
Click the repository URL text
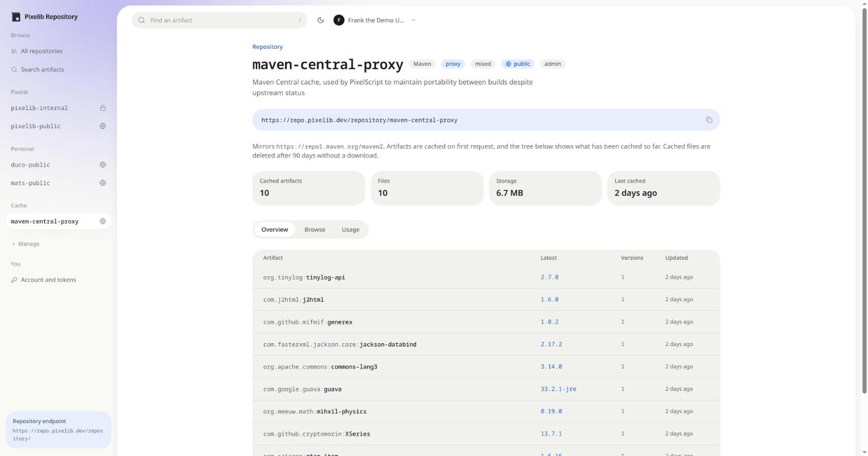coord(359,120)
